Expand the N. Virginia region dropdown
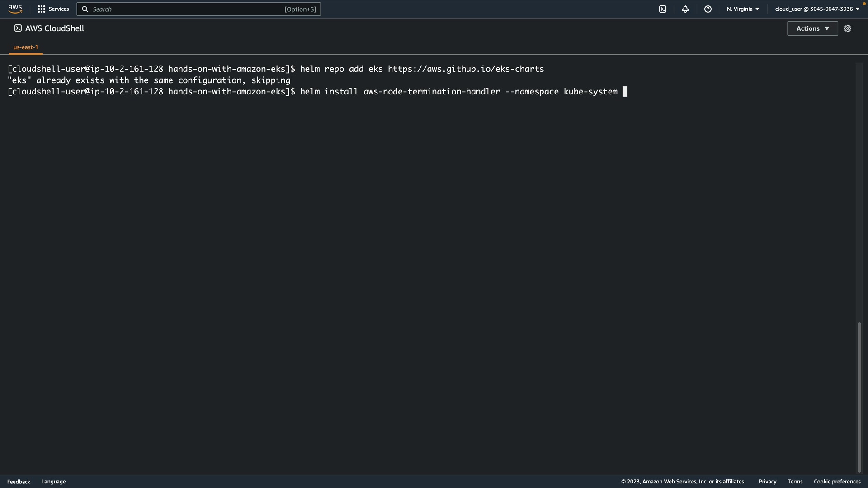 coord(743,9)
